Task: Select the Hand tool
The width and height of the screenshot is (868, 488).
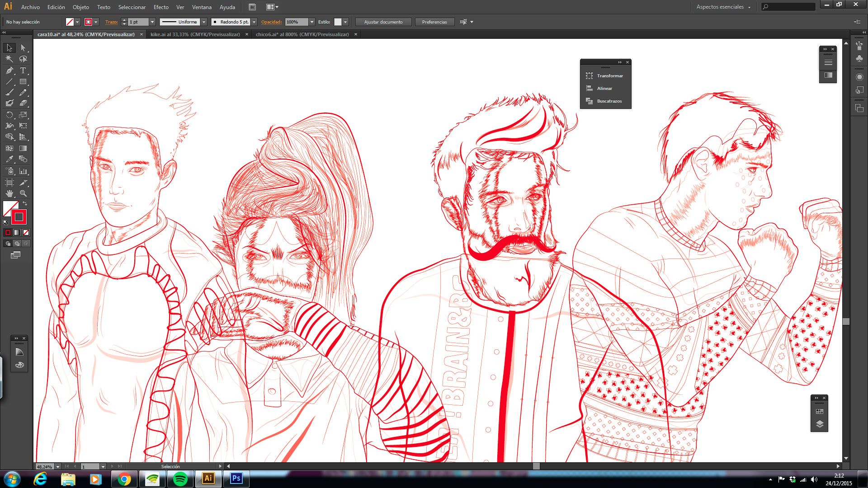Action: (9, 193)
